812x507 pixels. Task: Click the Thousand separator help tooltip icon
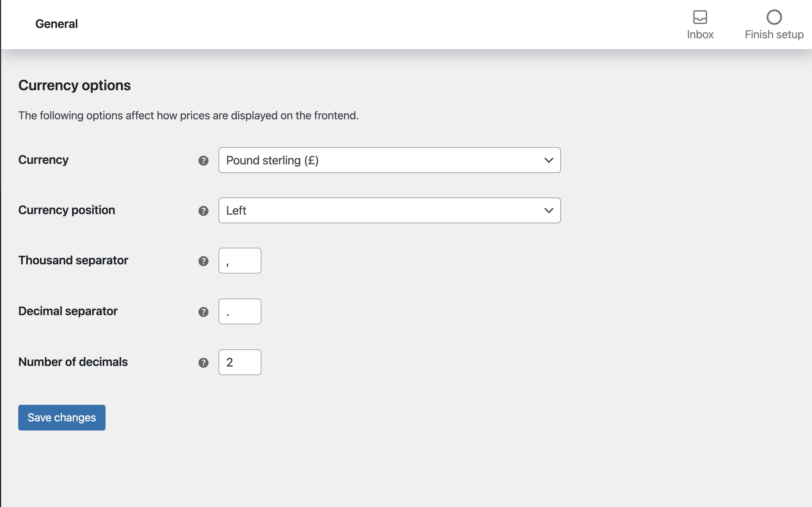(203, 261)
